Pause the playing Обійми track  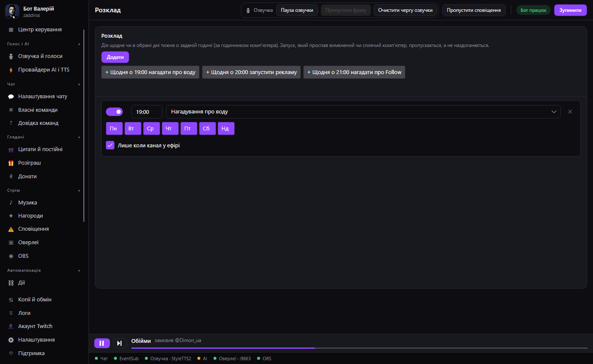coord(102,343)
